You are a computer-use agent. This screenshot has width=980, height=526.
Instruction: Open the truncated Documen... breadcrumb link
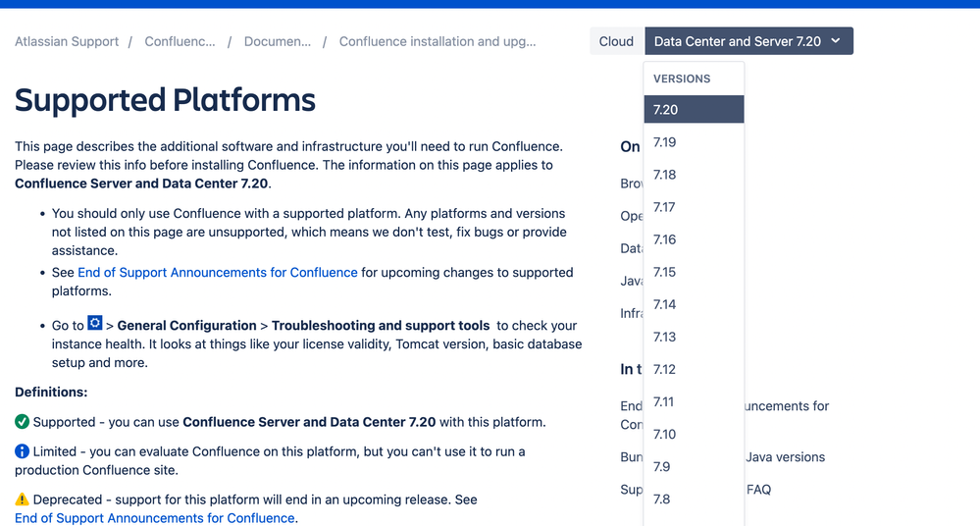click(278, 41)
